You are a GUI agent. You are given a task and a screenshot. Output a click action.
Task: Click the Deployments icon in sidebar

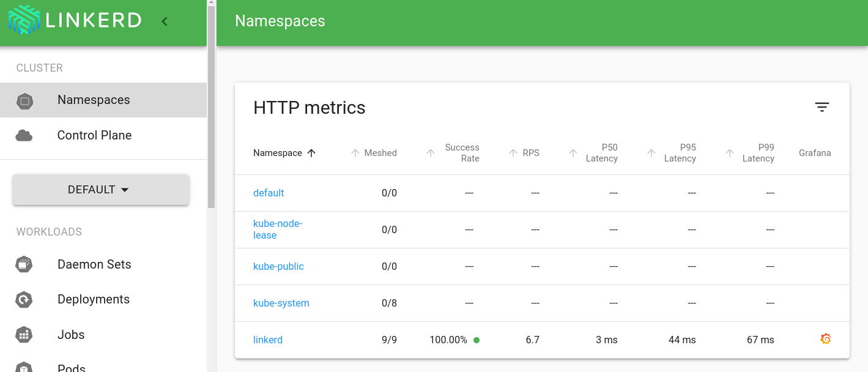(24, 299)
